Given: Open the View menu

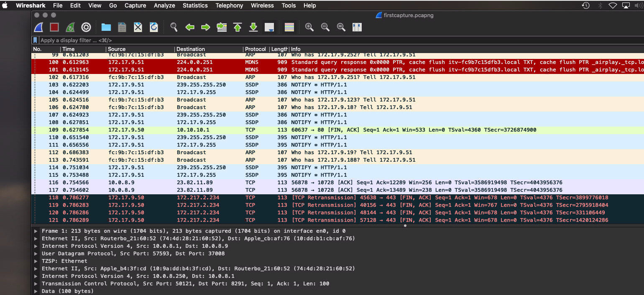Looking at the screenshot, I should point(95,5).
